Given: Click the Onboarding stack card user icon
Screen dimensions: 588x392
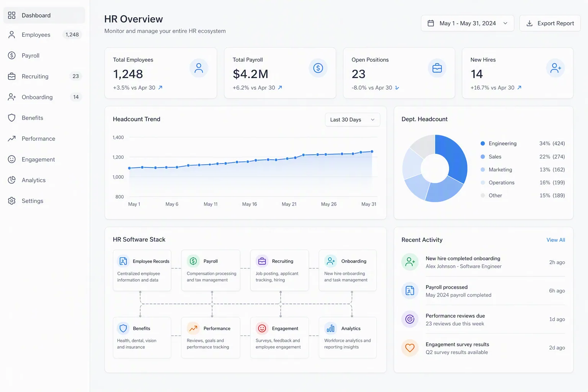Looking at the screenshot, I should pos(331,261).
